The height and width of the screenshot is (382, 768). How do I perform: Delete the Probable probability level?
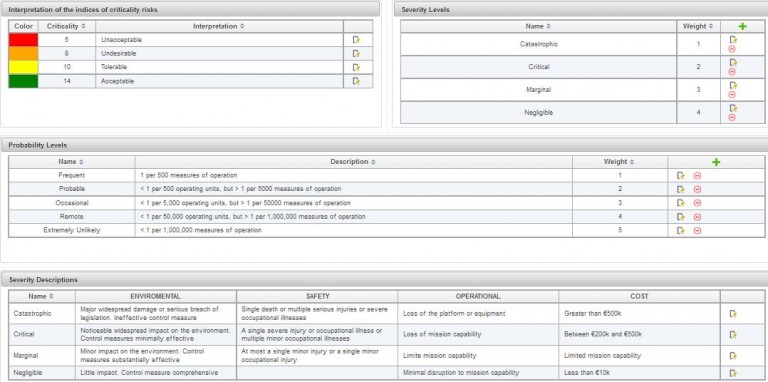click(x=697, y=189)
